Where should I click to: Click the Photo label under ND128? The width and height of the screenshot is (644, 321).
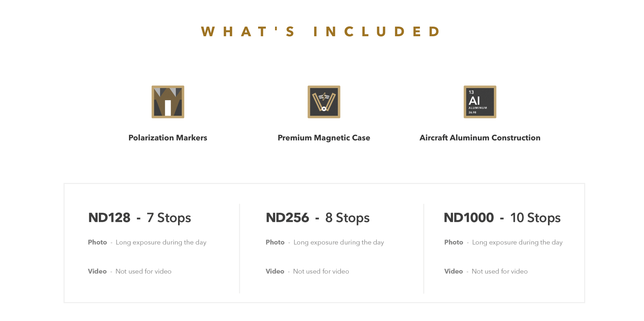tap(97, 242)
